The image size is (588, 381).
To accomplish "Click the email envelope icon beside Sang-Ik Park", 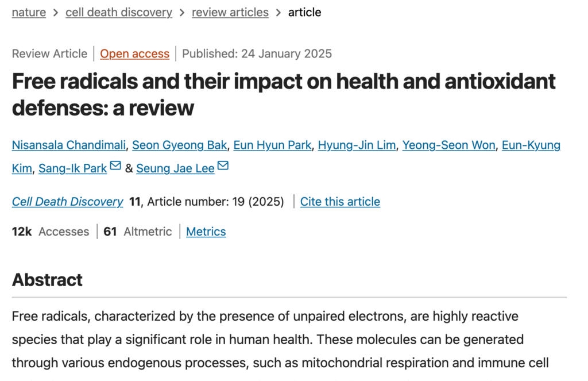I will pyautogui.click(x=115, y=166).
